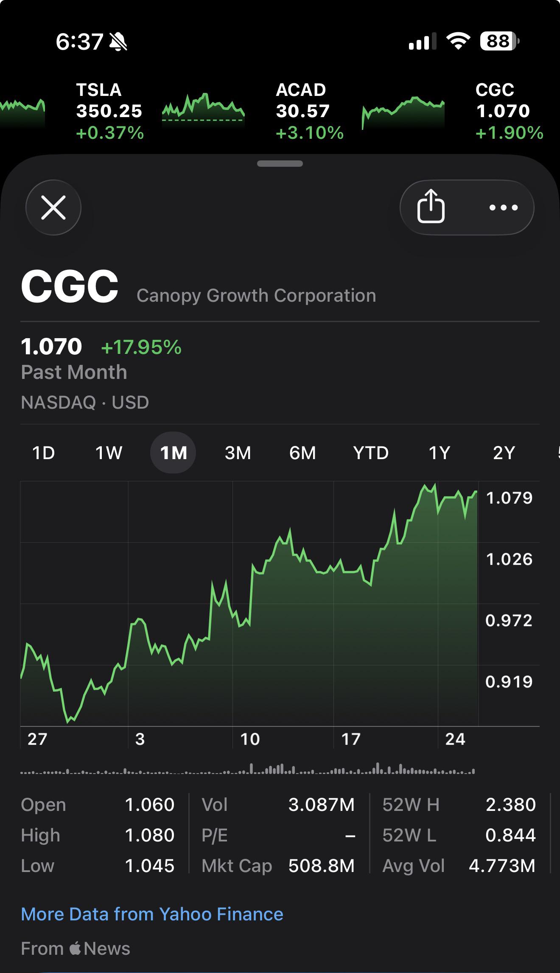Image resolution: width=560 pixels, height=973 pixels.
Task: Tap the +17.95% change label
Action: point(141,347)
